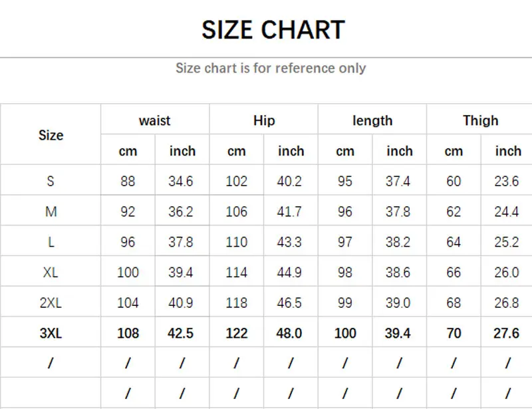This screenshot has width=532, height=409.
Task: Click the M size row label
Action: [x=51, y=211]
